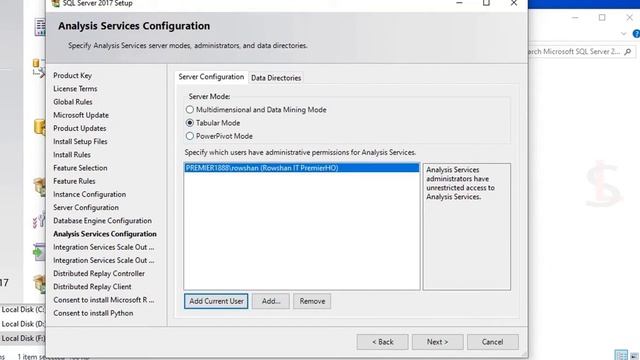Viewport: 640px width, 360px height.
Task: Select Local Disk (F:) in Explorer
Action: pos(22,338)
